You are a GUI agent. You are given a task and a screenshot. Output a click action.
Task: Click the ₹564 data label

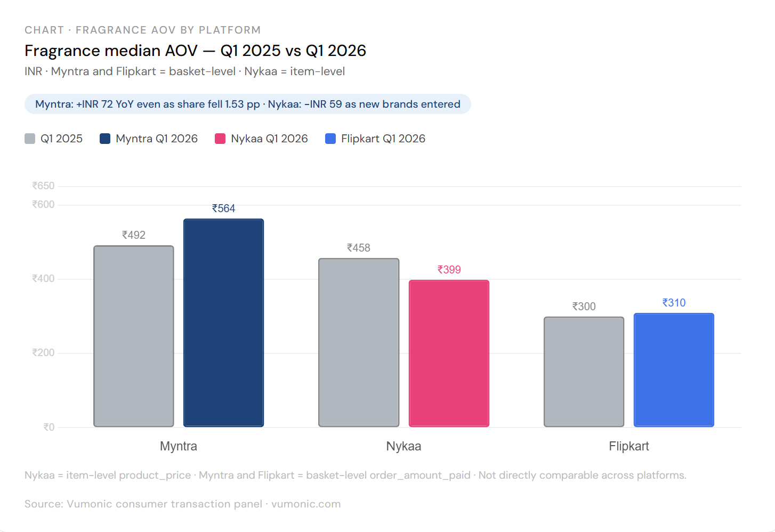(224, 208)
